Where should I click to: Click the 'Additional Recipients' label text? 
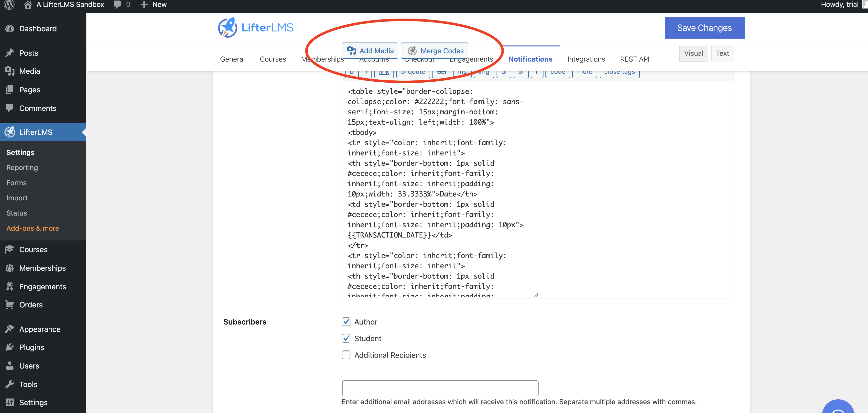390,355
